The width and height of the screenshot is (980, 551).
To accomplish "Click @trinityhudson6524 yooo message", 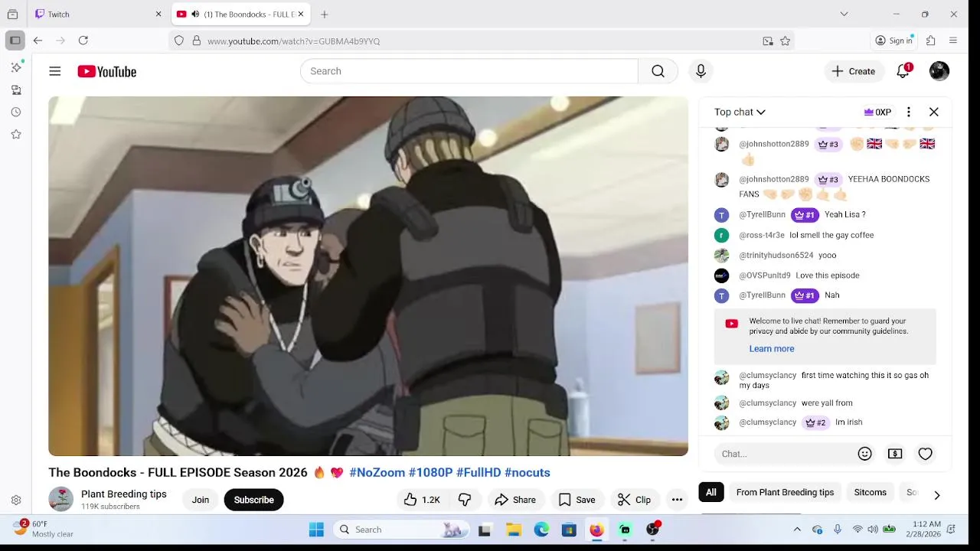I will click(x=825, y=256).
